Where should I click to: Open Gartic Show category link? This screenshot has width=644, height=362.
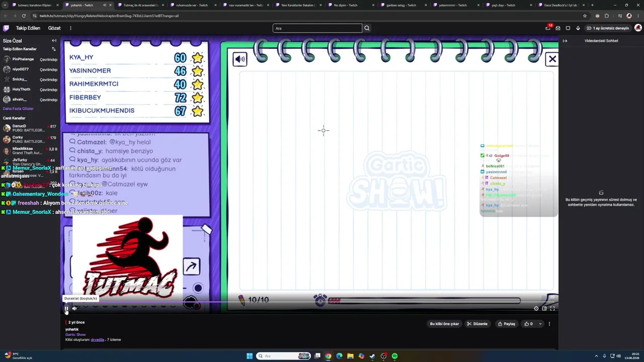coord(75,334)
